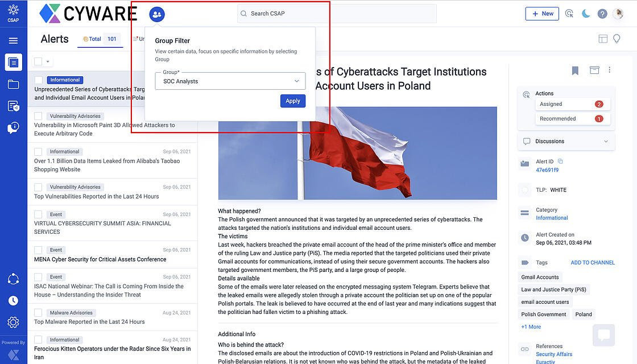Image resolution: width=637 pixels, height=364 pixels.
Task: Copy the Alert ID
Action: [x=560, y=162]
